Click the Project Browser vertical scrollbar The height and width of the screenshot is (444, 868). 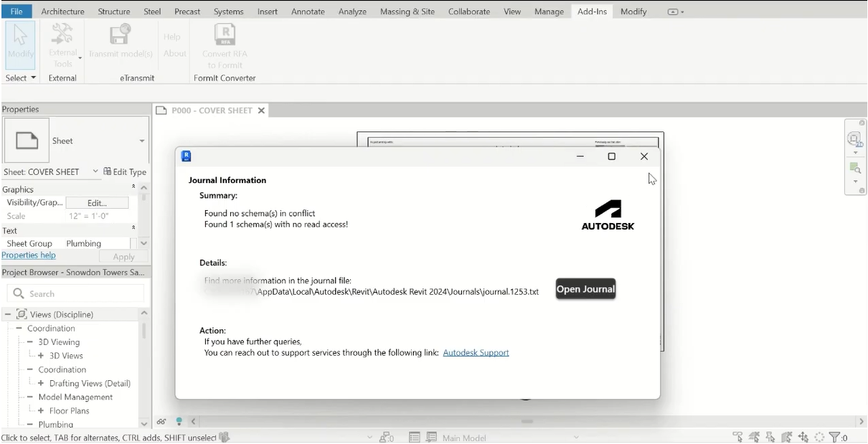coord(144,331)
